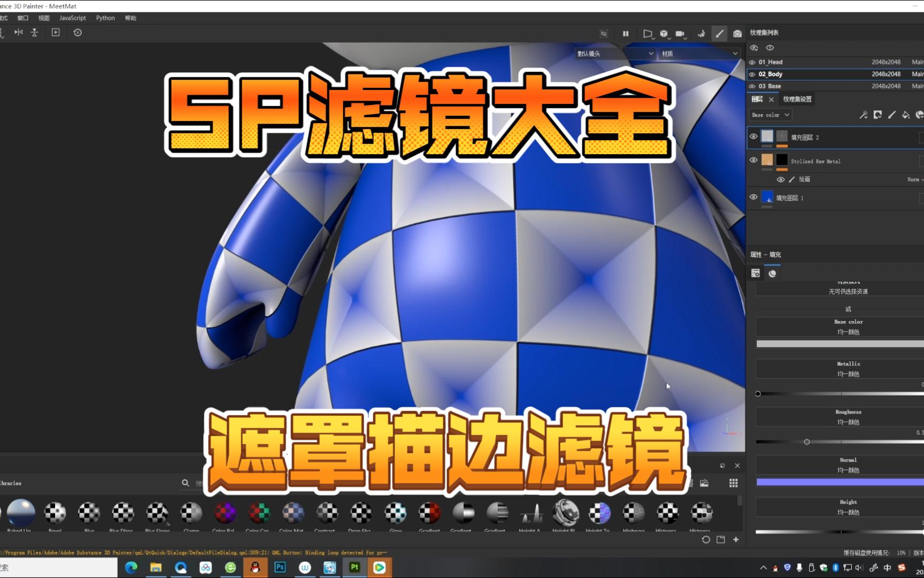
Task: Add a fill layer with bucket icon
Action: (905, 115)
